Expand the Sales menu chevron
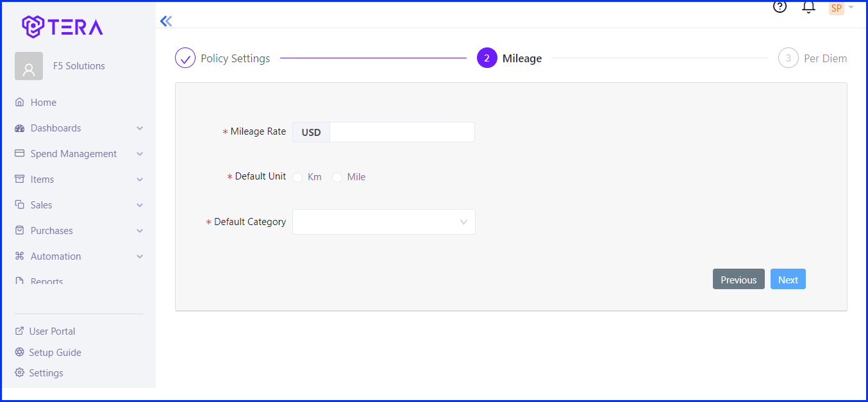Screen dimensions: 868x402 140,205
